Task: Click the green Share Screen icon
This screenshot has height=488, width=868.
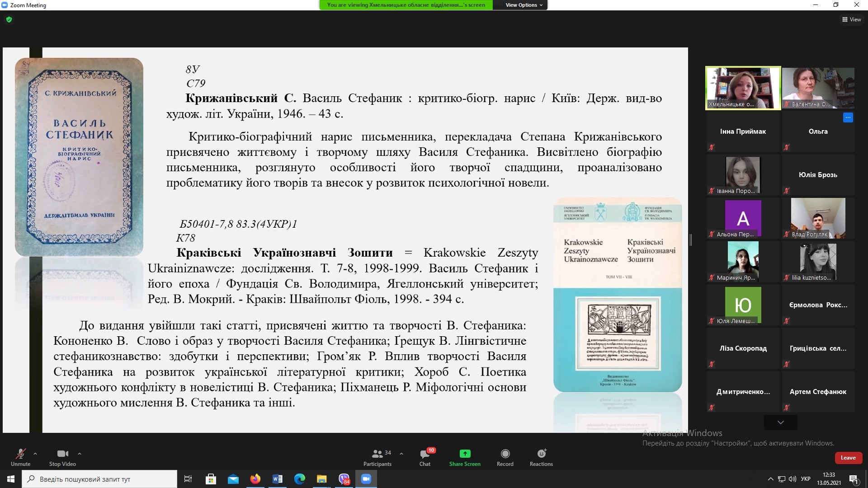Action: tap(465, 454)
